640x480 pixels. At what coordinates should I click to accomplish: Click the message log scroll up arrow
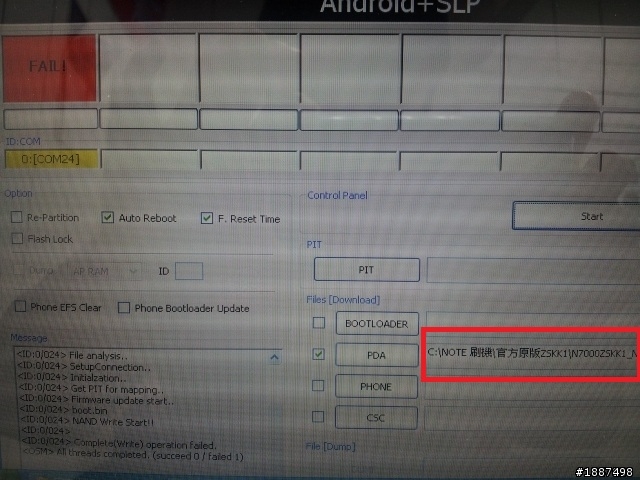point(274,358)
